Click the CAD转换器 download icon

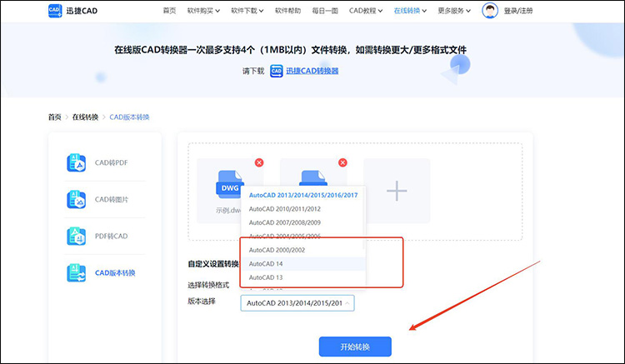click(276, 71)
